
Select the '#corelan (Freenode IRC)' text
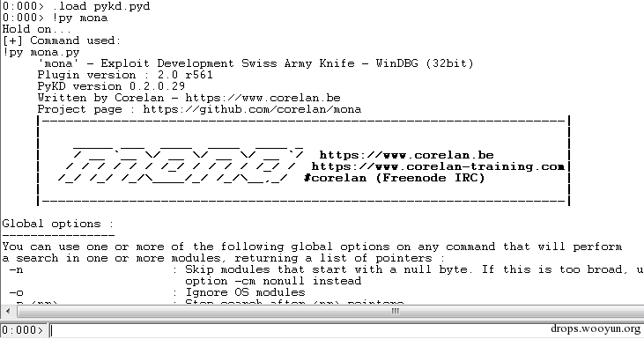click(395, 178)
